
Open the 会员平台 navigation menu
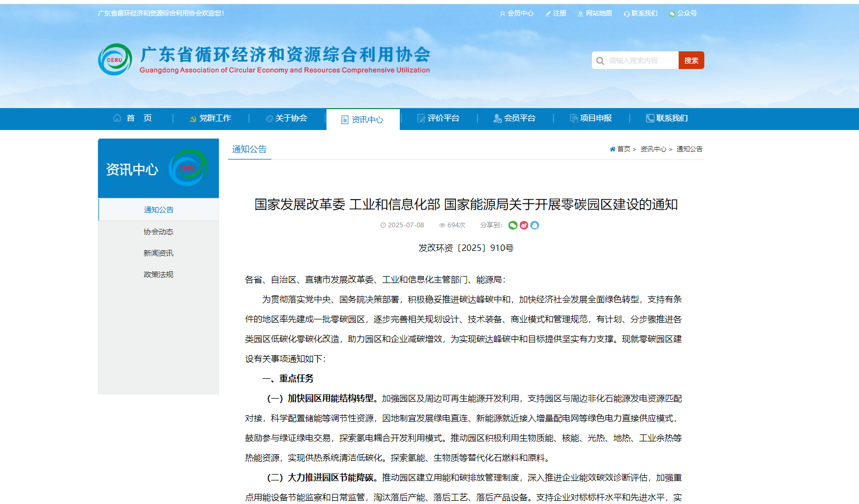[520, 118]
